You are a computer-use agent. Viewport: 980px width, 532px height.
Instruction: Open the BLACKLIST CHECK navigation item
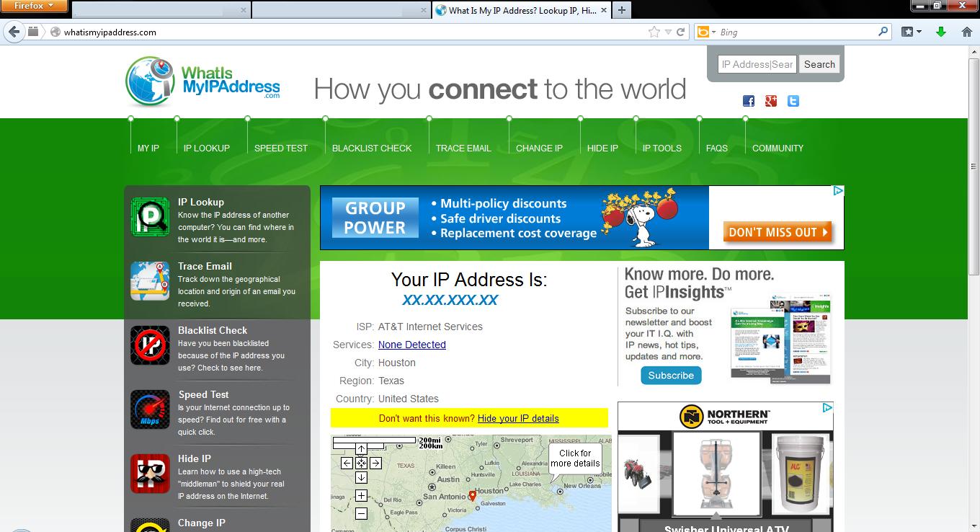coord(372,148)
